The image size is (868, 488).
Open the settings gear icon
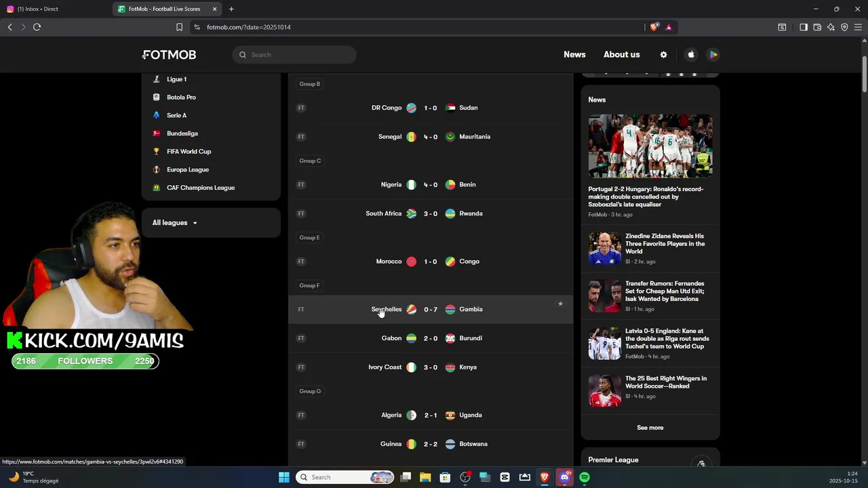coord(663,55)
